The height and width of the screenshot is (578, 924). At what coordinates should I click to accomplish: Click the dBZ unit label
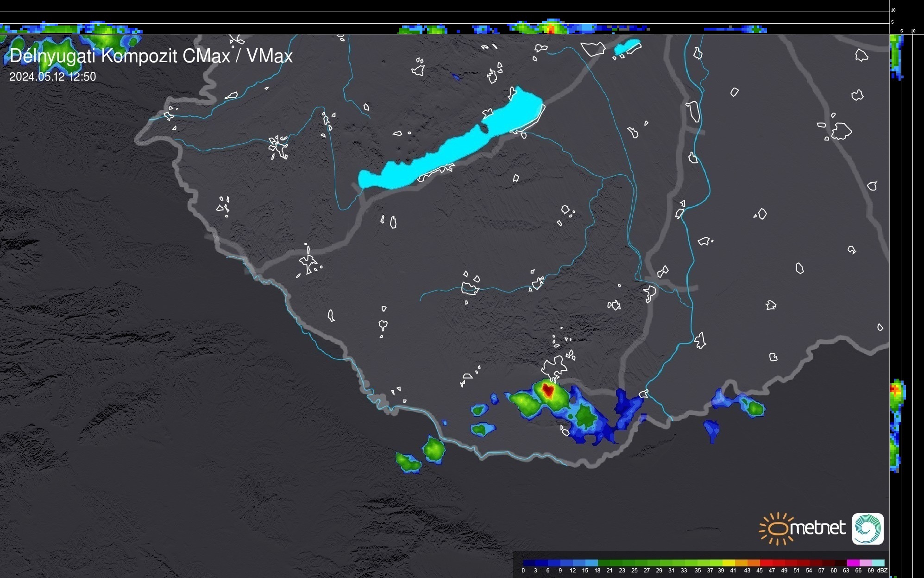(882, 571)
